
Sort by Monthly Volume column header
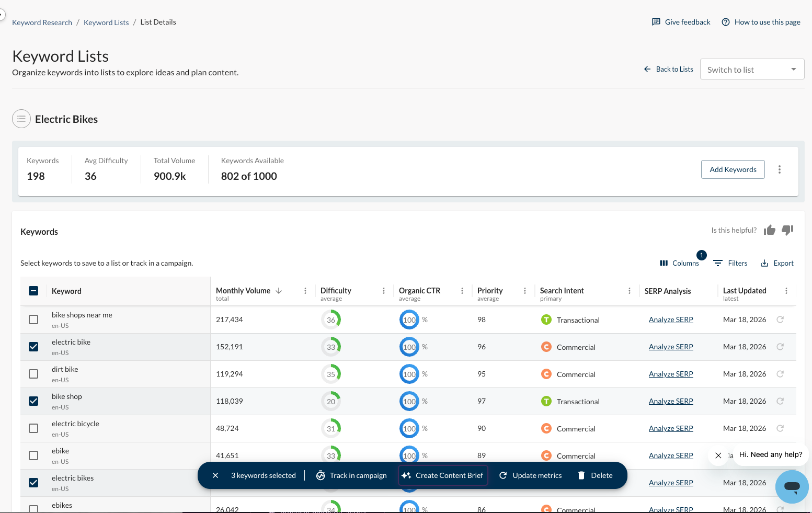point(243,291)
